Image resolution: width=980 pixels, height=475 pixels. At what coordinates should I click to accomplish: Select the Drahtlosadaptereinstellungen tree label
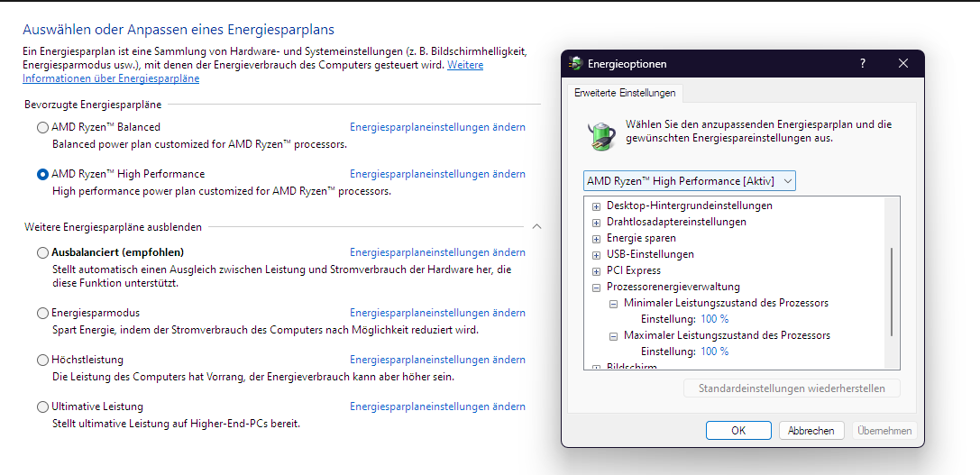(x=676, y=222)
